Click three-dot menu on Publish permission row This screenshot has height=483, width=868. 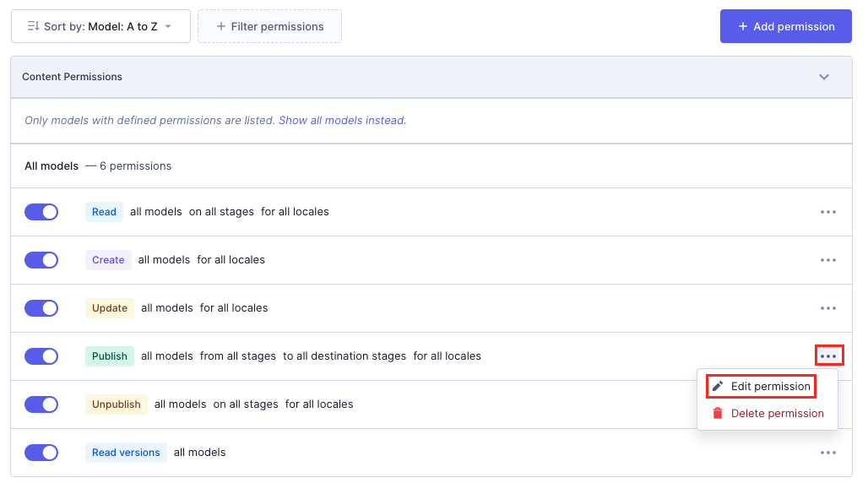(828, 356)
